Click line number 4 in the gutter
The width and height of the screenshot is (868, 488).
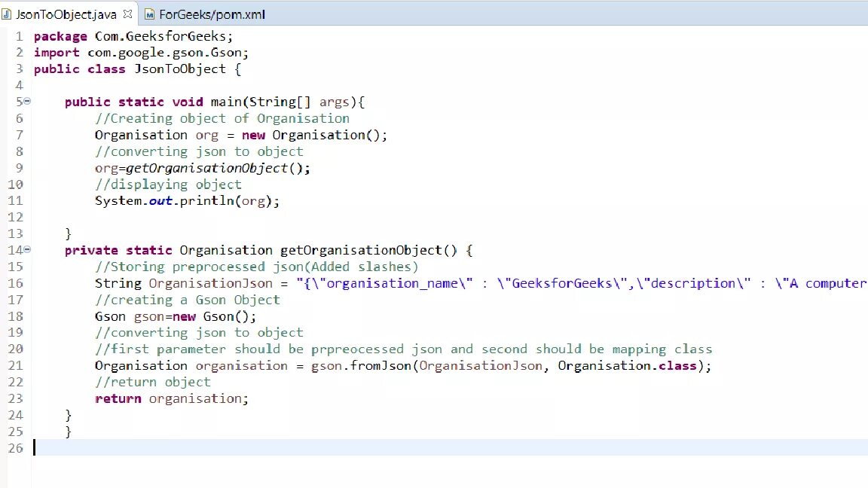[20, 86]
